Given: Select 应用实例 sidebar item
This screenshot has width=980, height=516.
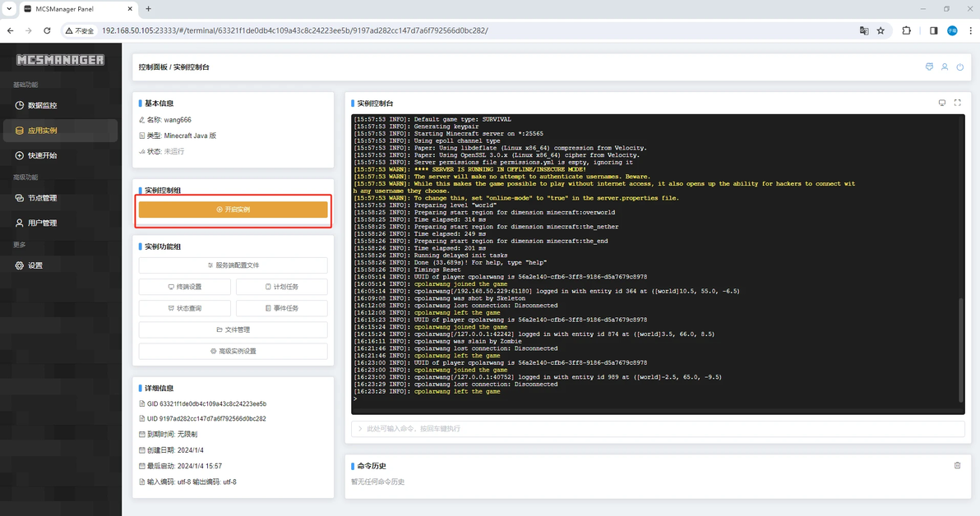Looking at the screenshot, I should pos(60,131).
